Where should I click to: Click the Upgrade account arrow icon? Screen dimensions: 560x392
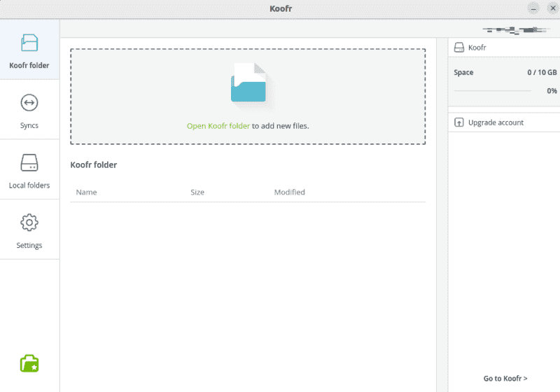coord(459,122)
